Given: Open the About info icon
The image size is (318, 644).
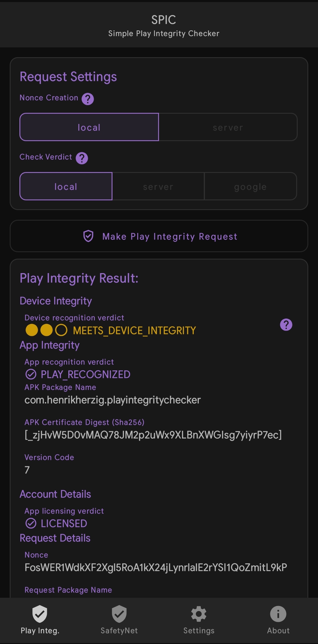Looking at the screenshot, I should (x=278, y=614).
